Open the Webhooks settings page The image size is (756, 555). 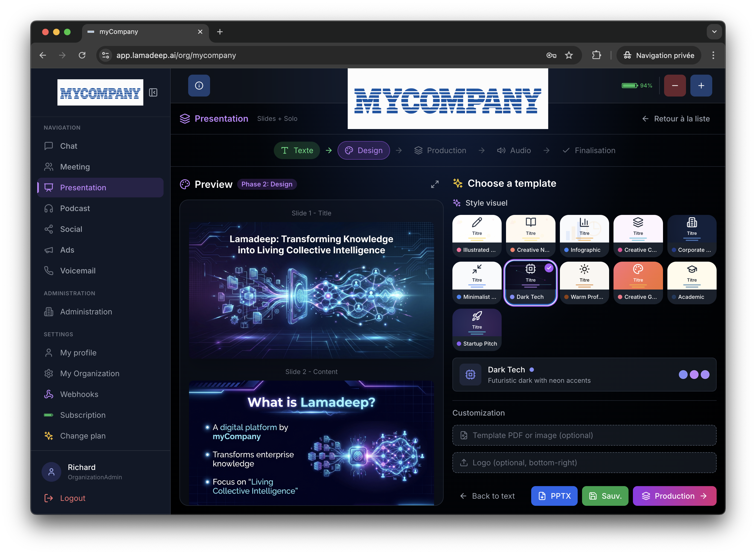coord(79,394)
